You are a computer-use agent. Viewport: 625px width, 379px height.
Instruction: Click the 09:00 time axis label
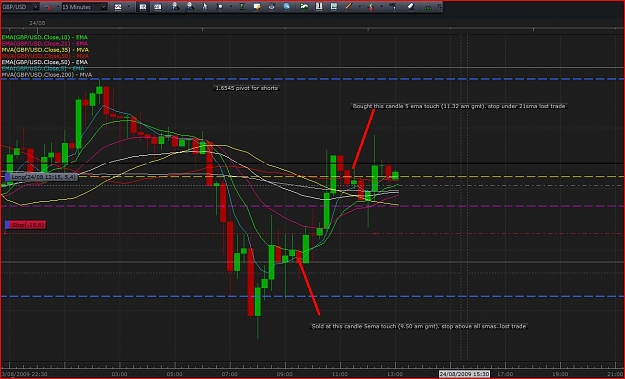(285, 374)
